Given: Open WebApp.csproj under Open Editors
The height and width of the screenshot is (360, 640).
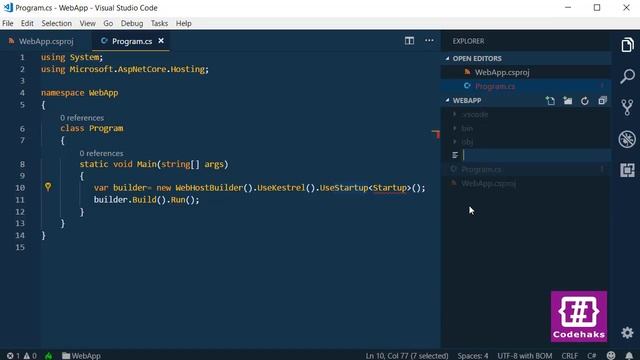Looking at the screenshot, I should [x=527, y=72].
